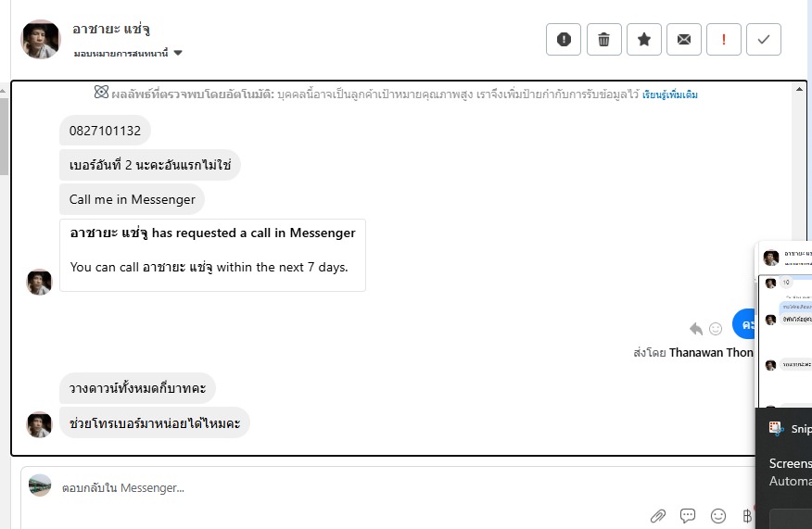This screenshot has width=812, height=529.
Task: Click the Snipping Tool notification title
Action: click(800, 428)
